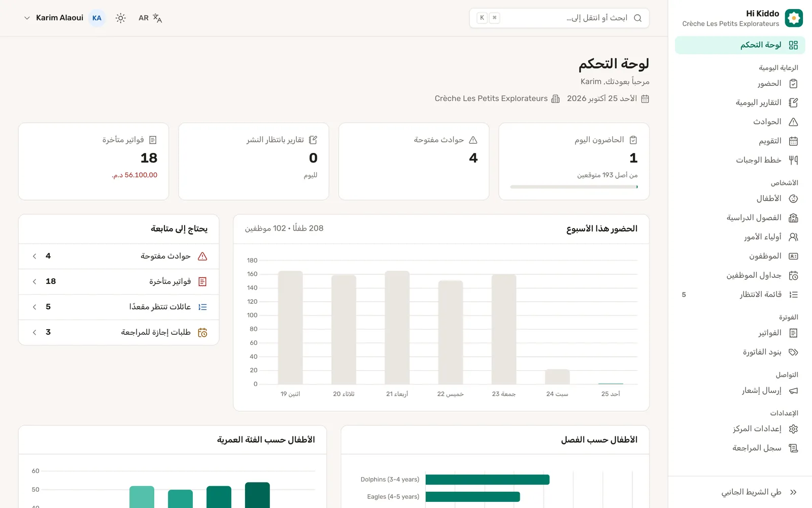
Task: Click the clipboard icon on الحاضرون اليوم card
Action: tap(633, 140)
